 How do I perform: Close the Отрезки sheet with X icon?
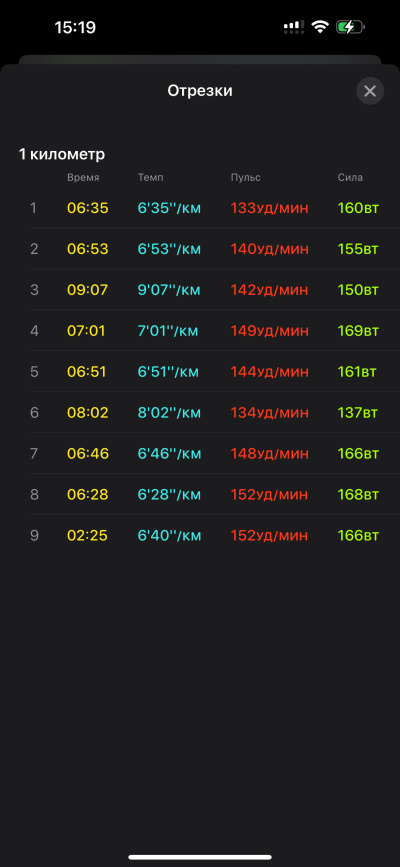370,91
